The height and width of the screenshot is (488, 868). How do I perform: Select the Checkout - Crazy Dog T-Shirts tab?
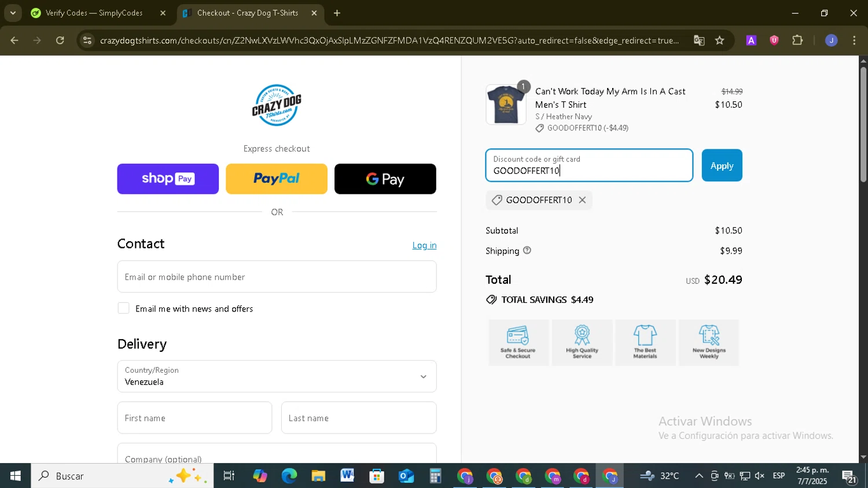[x=247, y=13]
